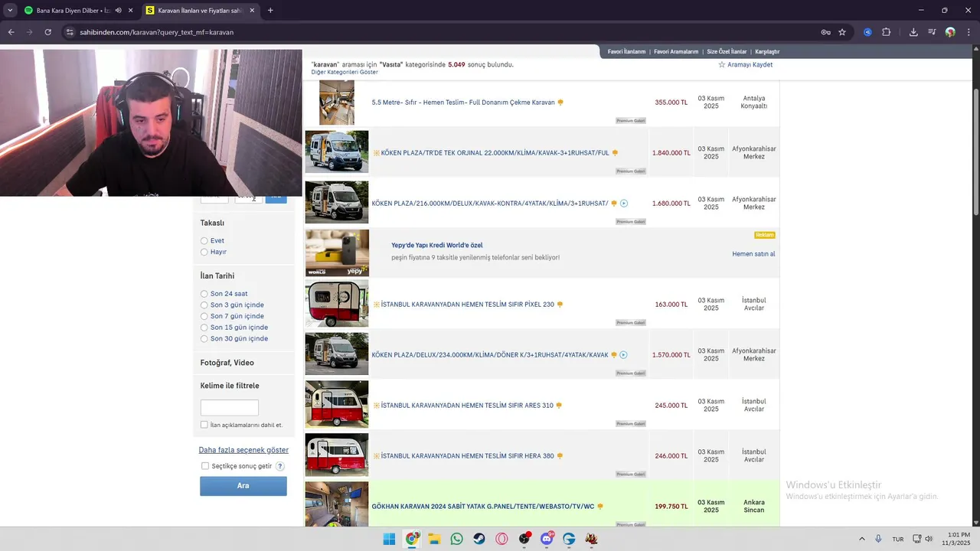Open Chrome downloads icon
Viewport: 980px width, 551px height.
click(x=913, y=32)
